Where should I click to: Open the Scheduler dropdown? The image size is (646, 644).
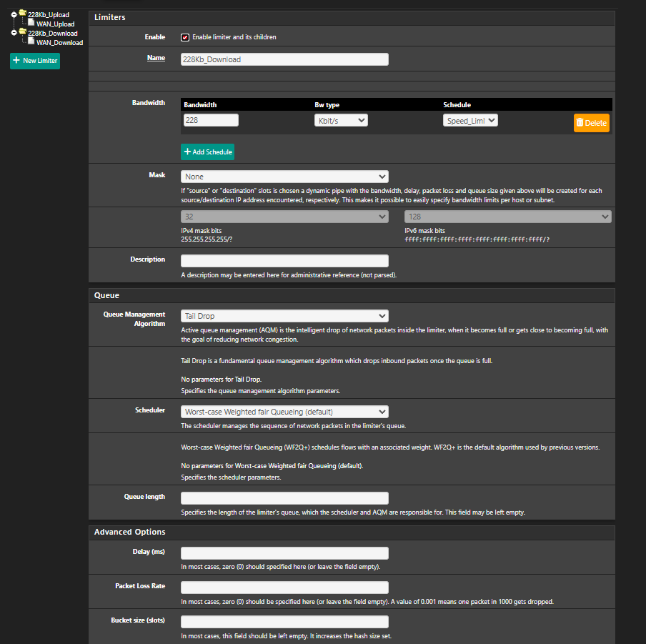(284, 412)
